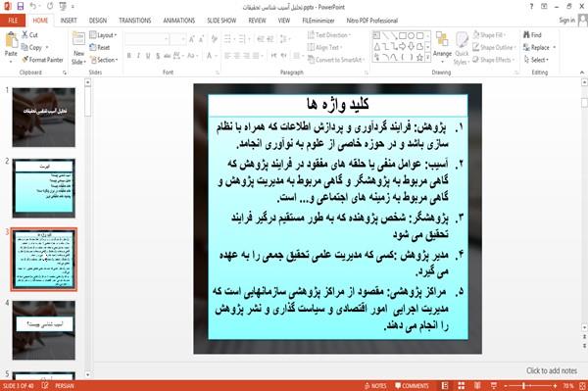Click the PERSIAN language indicator
This screenshot has width=588, height=391.
click(64, 386)
